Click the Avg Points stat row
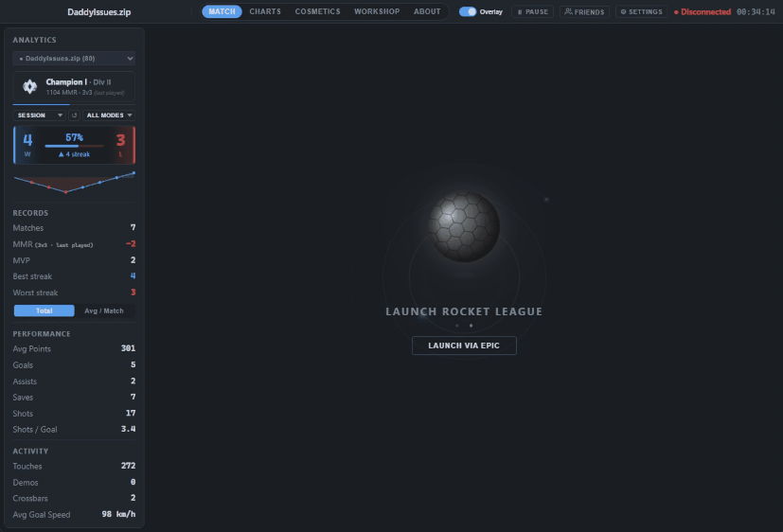Viewport: 783px width, 532px height. 74,348
